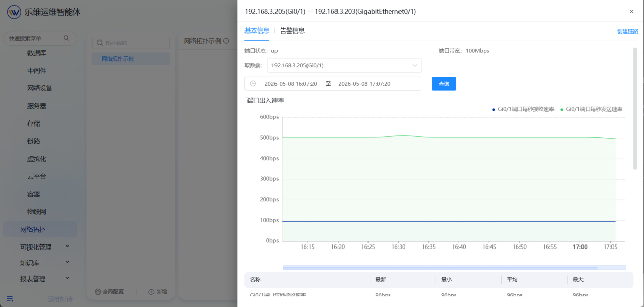Click the search magnifier in 快速搜索菜单
The width and height of the screenshot is (644, 307).
[x=66, y=38]
